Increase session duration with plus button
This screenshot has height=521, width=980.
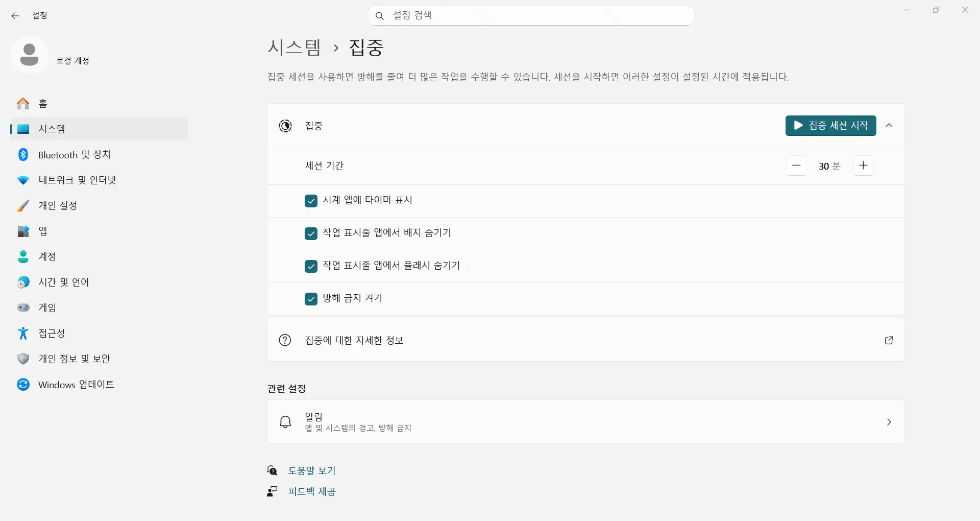pos(863,165)
